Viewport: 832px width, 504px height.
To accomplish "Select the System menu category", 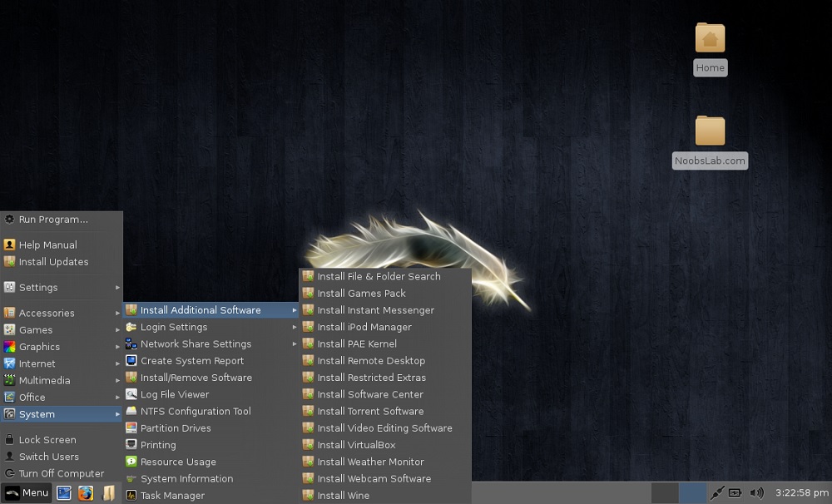I will [x=62, y=414].
